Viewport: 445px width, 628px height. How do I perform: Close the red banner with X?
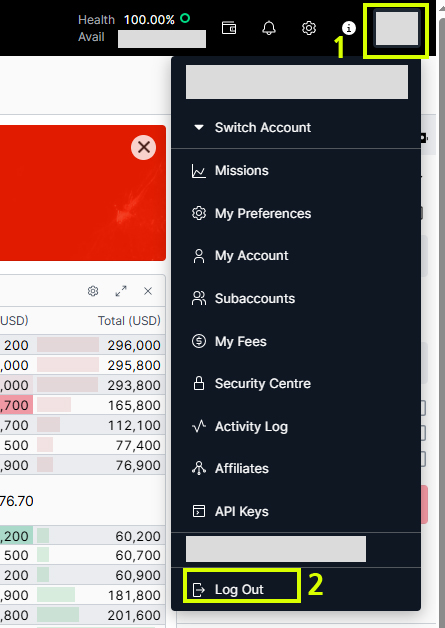tap(143, 147)
